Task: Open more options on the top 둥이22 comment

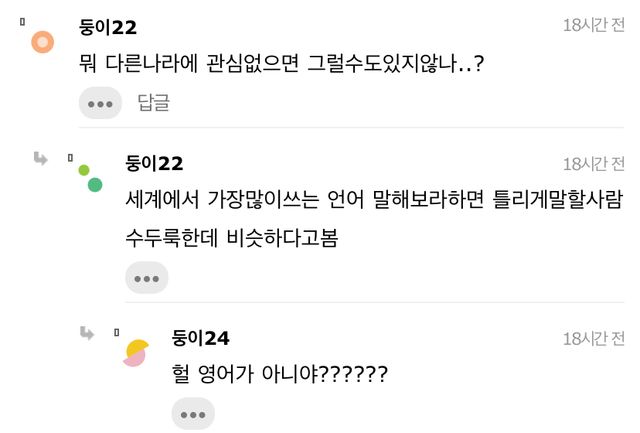Action: pyautogui.click(x=100, y=103)
